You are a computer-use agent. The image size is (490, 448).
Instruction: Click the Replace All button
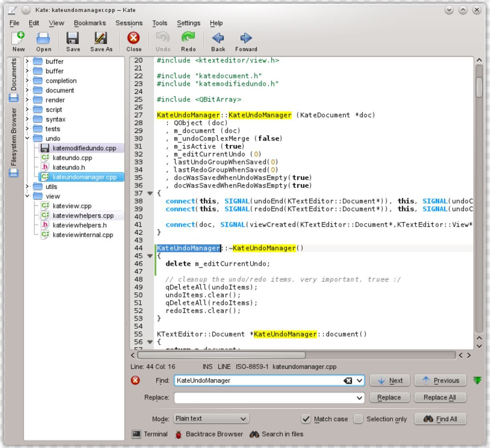point(440,397)
